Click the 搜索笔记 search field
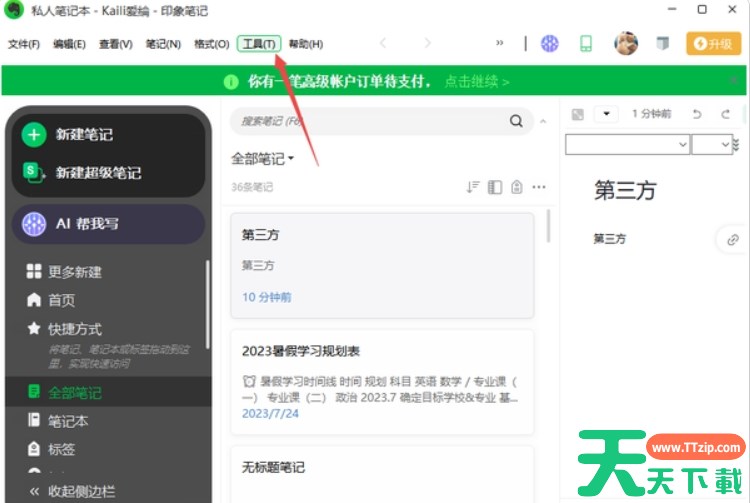This screenshot has width=750, height=503. coord(370,121)
